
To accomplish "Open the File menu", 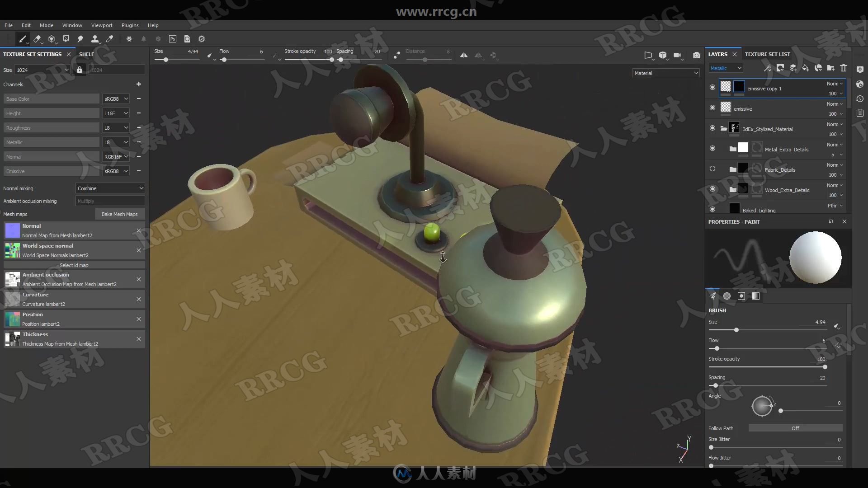I will [x=8, y=24].
